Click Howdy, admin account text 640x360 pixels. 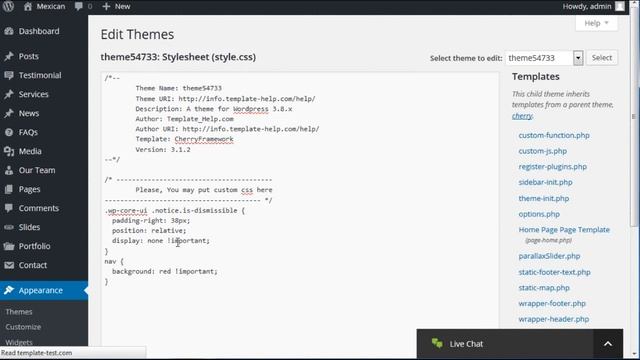click(x=587, y=6)
